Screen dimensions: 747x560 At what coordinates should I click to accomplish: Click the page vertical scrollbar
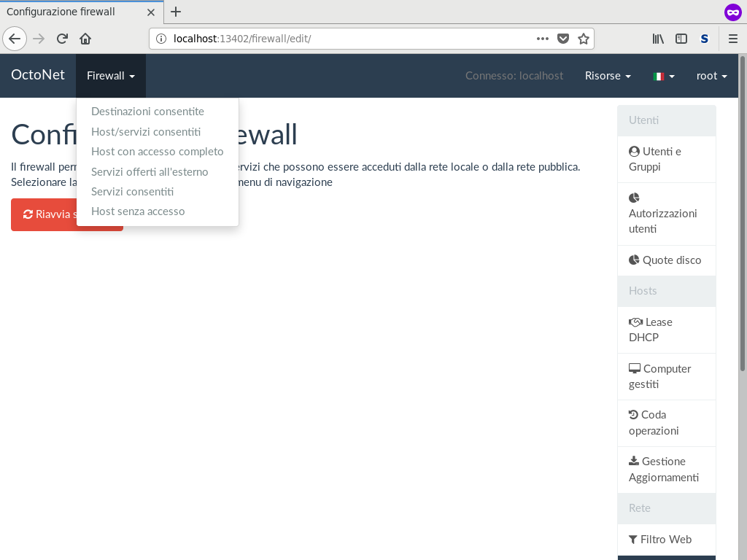pos(742,214)
